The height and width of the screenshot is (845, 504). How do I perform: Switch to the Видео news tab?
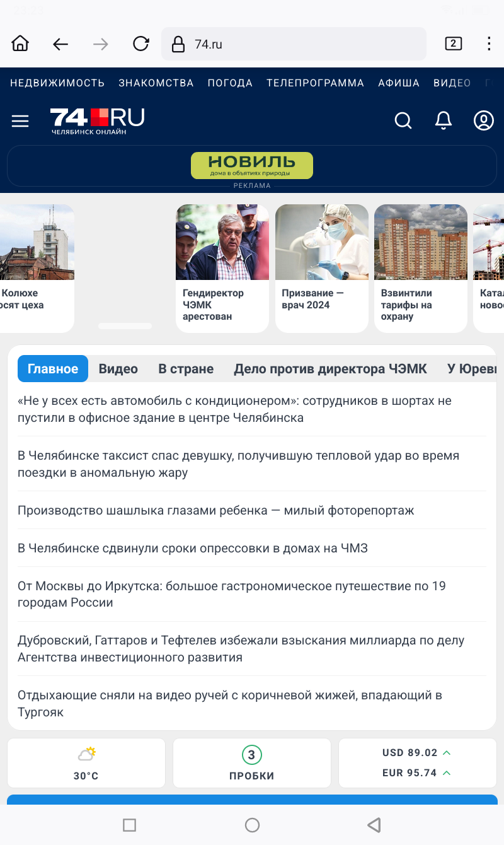tap(118, 369)
